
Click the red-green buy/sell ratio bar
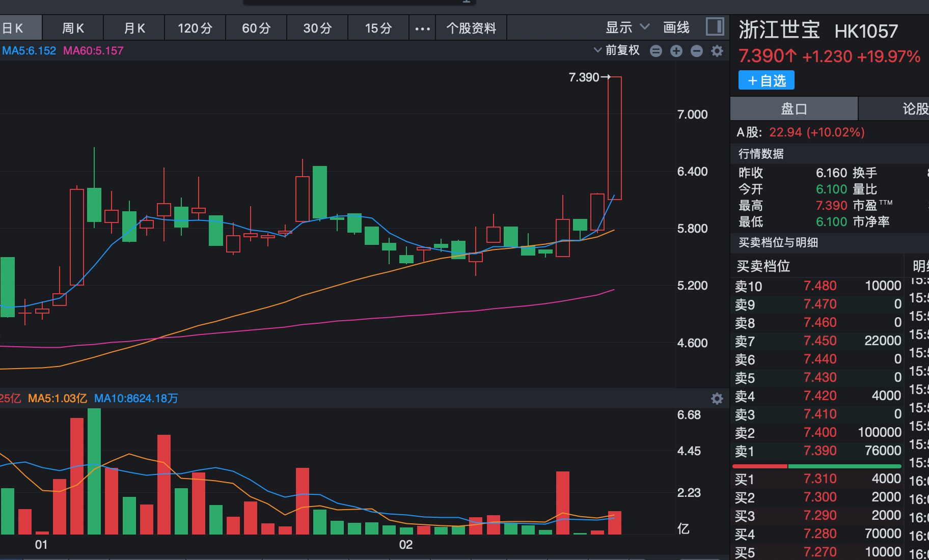[x=816, y=466]
